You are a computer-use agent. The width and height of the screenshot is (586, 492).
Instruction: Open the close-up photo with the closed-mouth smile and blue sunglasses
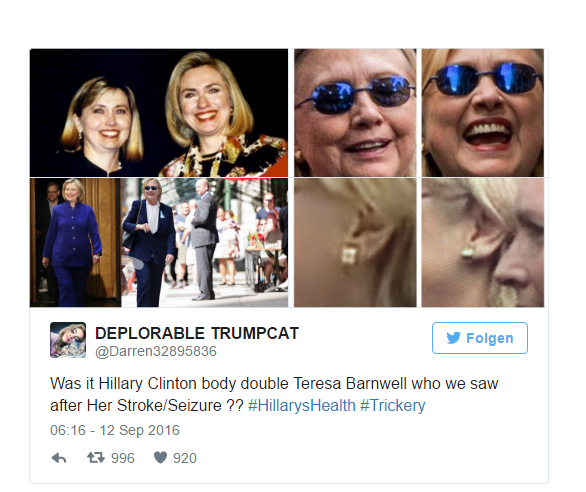coord(355,113)
